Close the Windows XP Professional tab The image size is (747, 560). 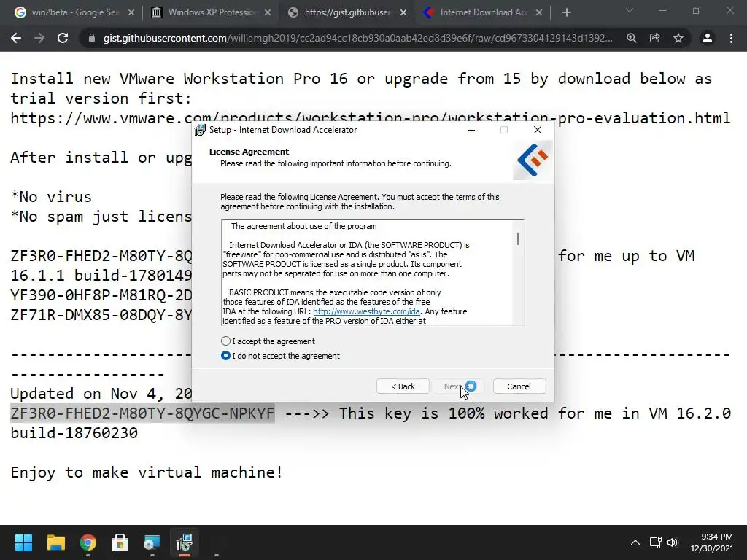tap(268, 12)
